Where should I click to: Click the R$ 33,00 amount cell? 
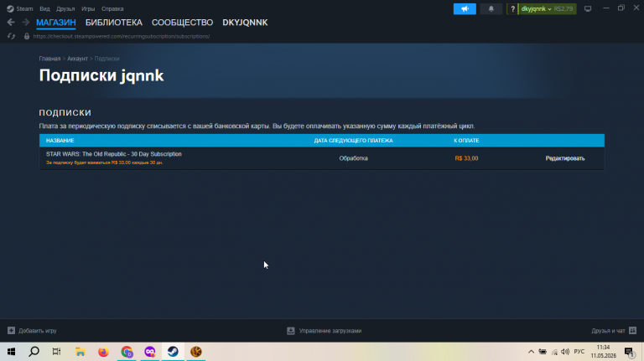pos(466,158)
